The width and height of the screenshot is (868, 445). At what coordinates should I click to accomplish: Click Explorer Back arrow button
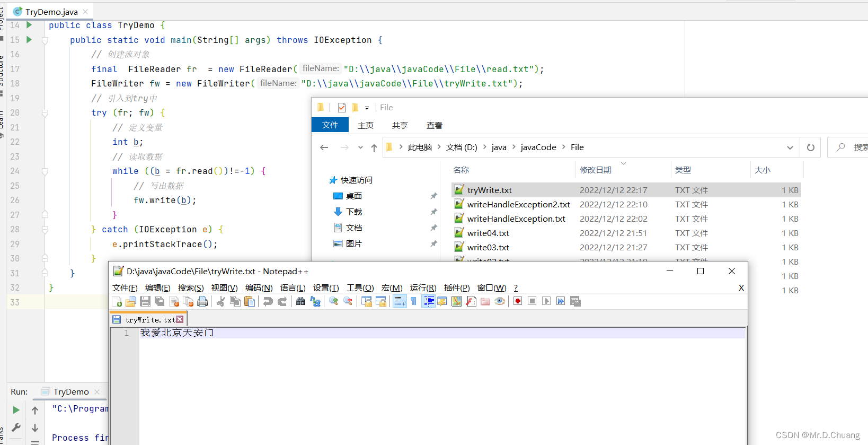(x=324, y=147)
